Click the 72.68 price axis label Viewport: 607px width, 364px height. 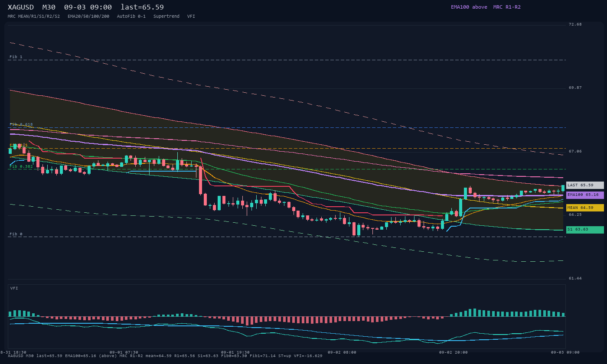coord(575,24)
